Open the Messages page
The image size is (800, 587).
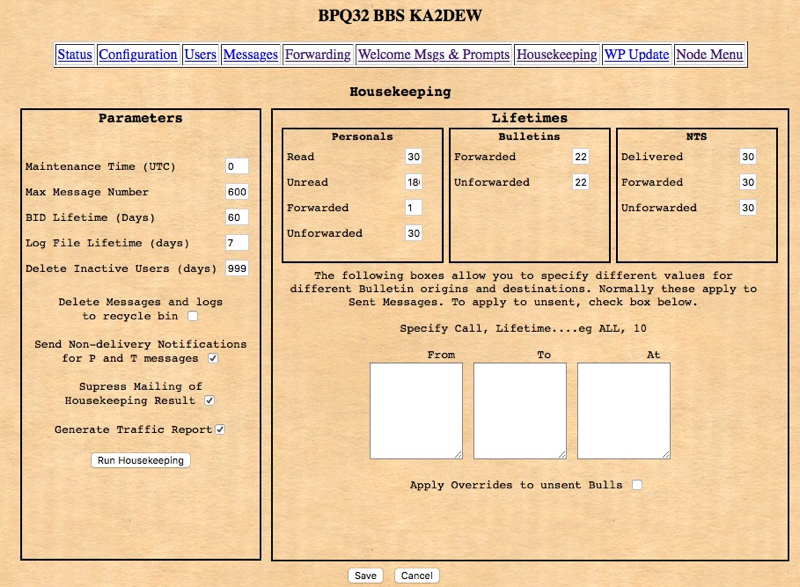pyautogui.click(x=251, y=55)
